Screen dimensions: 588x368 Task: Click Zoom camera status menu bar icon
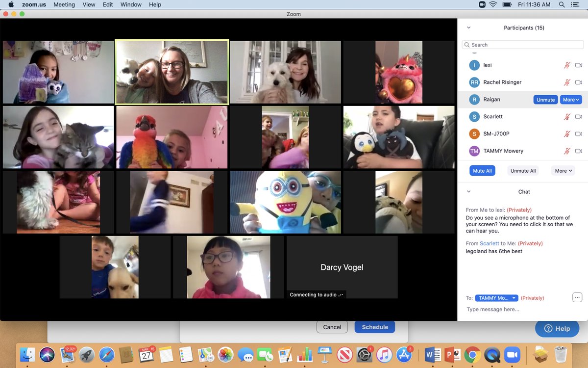pos(482,4)
